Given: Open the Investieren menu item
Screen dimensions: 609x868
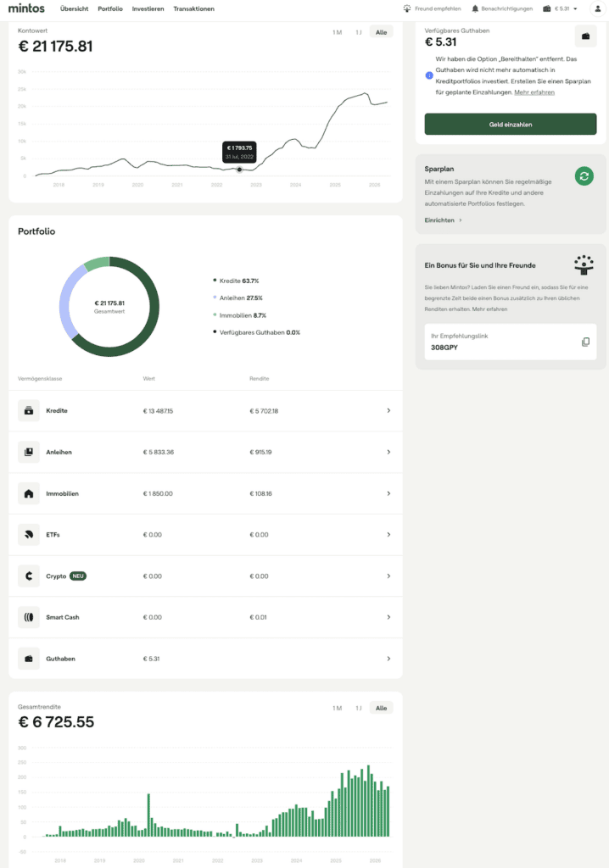Looking at the screenshot, I should point(148,8).
